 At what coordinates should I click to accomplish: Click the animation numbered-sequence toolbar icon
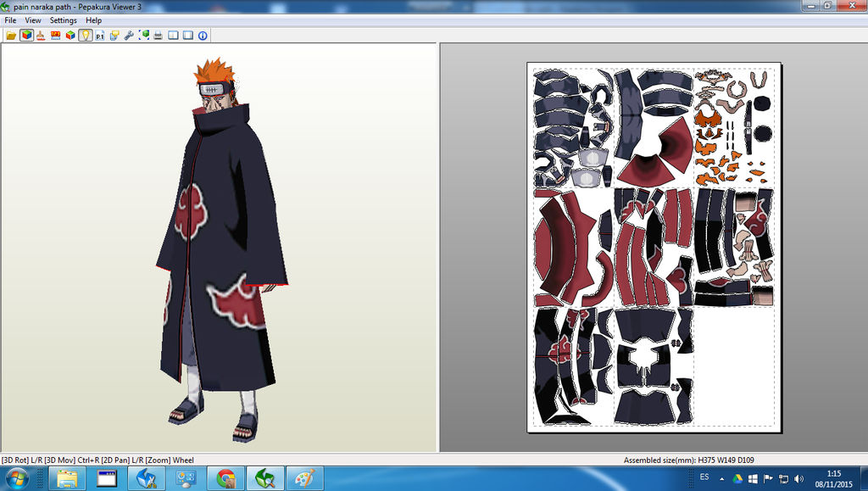(55, 36)
